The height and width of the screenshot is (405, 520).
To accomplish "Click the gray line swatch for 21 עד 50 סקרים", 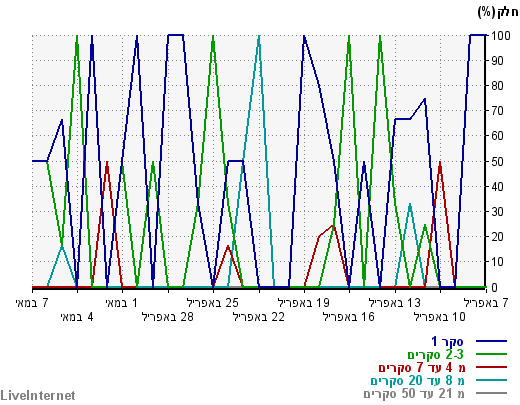I will [491, 393].
